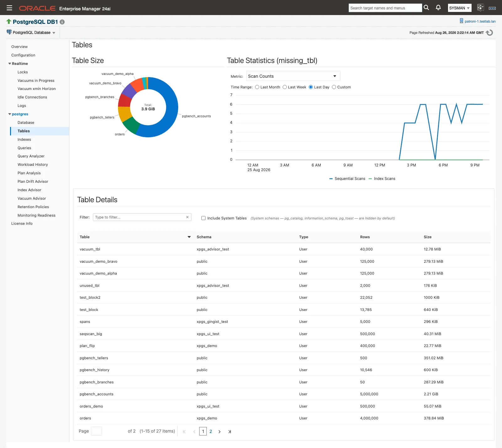Collapse the postgres tree section
Viewport: 502px width, 448px height.
coord(9,114)
